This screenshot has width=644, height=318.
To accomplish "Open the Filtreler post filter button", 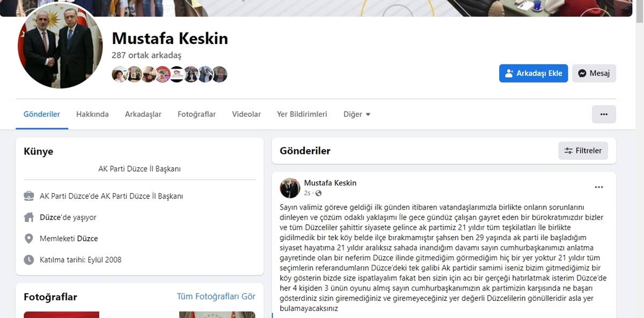I will coord(583,151).
